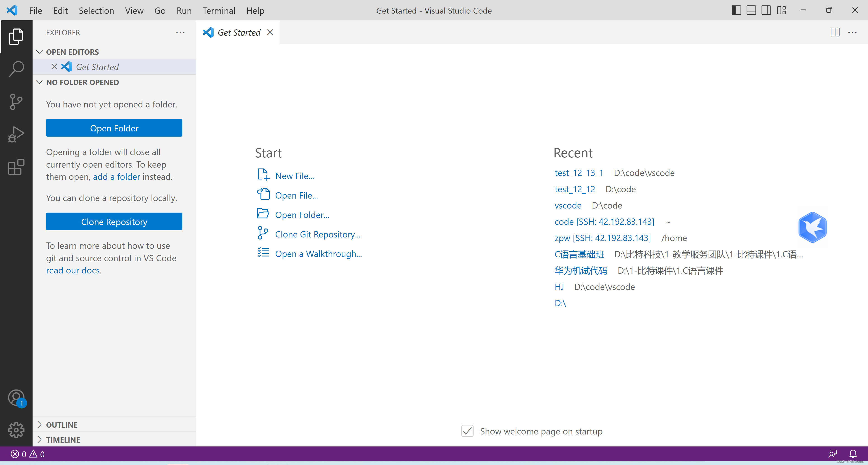Screen dimensions: 868x465
Task: Click the Source Control icon in sidebar
Action: (x=16, y=102)
